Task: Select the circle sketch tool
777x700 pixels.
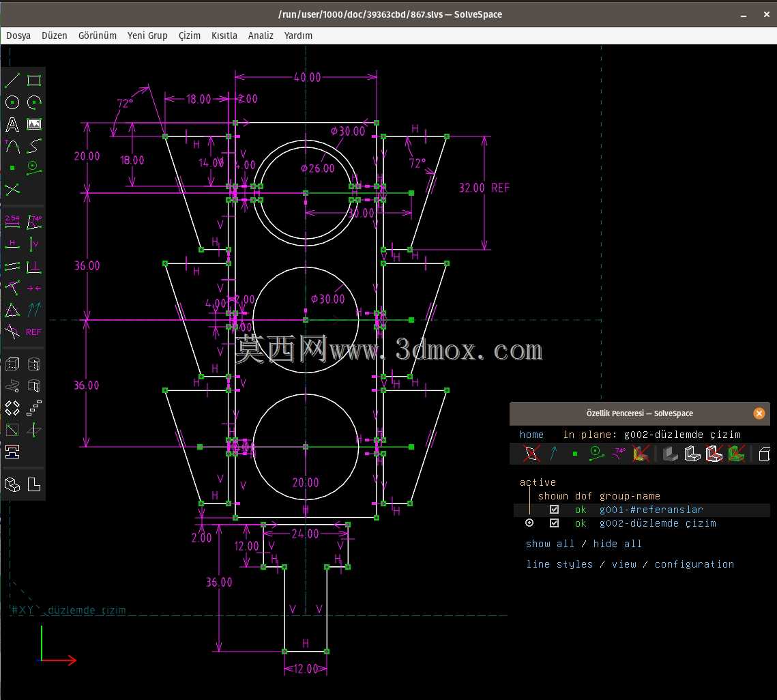Action: [x=12, y=102]
